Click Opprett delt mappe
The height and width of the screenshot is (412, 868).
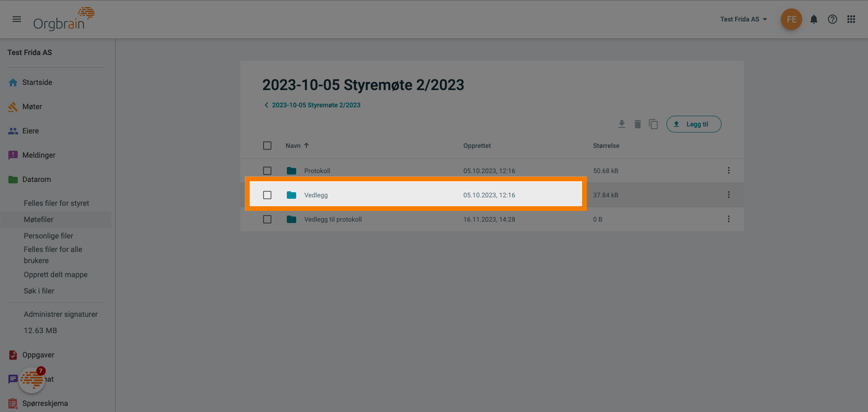pos(56,275)
